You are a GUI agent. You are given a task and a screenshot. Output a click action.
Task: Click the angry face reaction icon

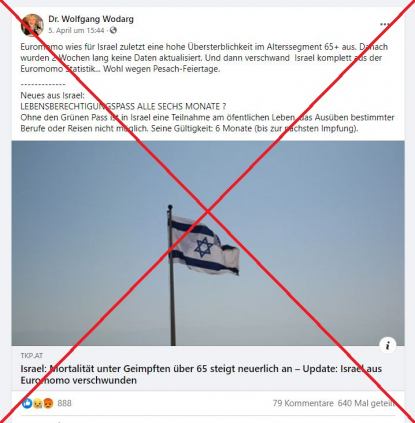(x=48, y=403)
